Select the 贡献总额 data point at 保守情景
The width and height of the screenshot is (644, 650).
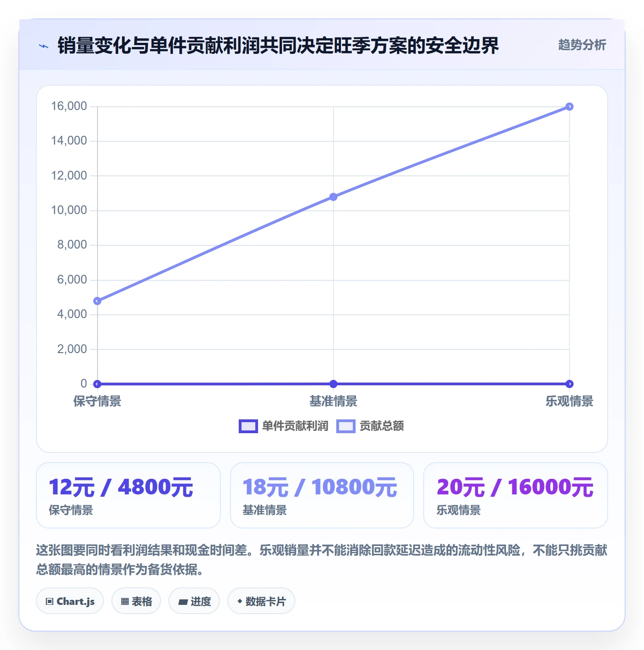(x=98, y=301)
